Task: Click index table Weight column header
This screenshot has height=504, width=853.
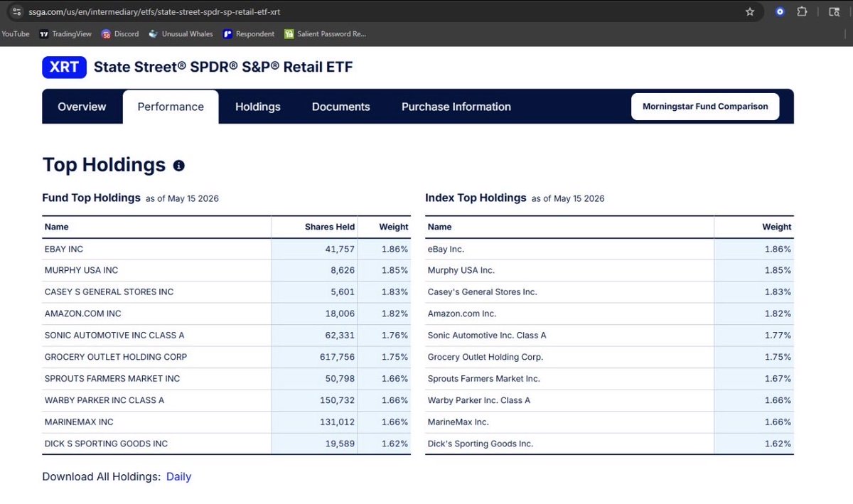Action: (x=776, y=227)
